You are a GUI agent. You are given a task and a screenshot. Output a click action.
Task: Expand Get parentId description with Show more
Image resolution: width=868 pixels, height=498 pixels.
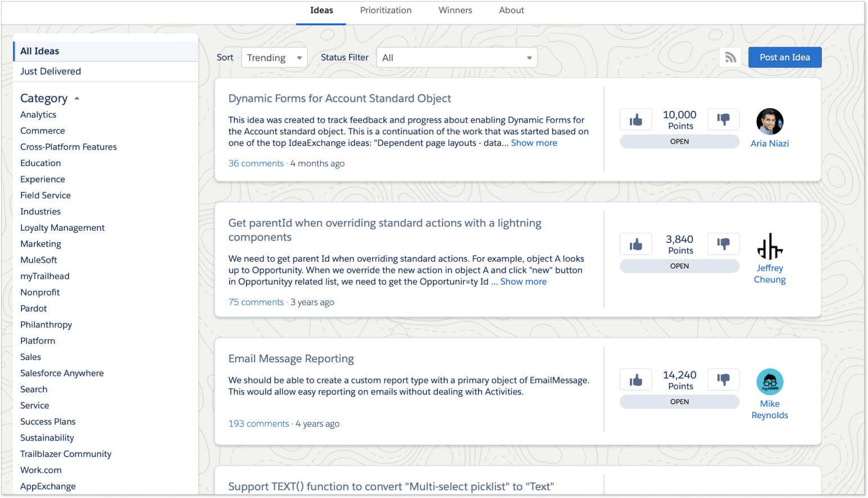(523, 281)
